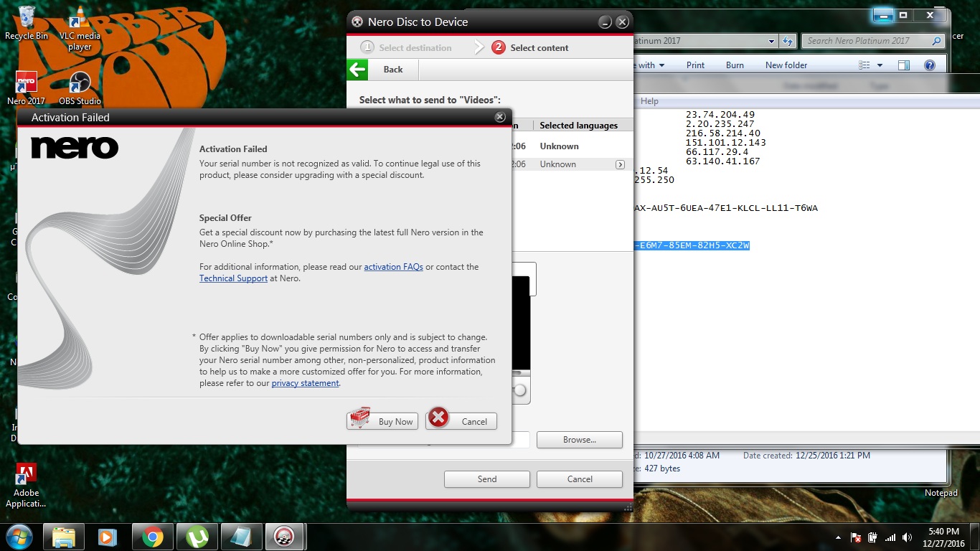Open uTorrent from the taskbar

pos(197,537)
